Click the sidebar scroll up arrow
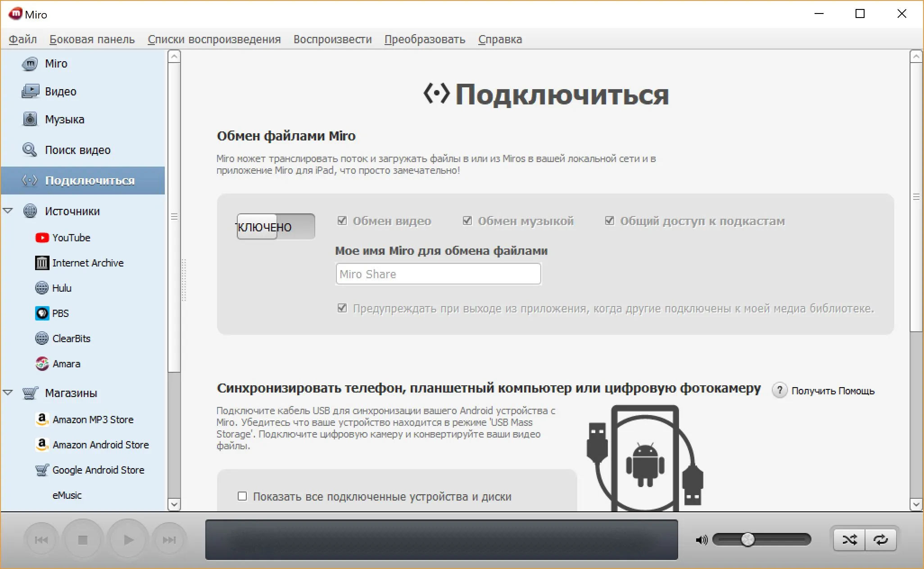This screenshot has width=924, height=569. (x=174, y=57)
